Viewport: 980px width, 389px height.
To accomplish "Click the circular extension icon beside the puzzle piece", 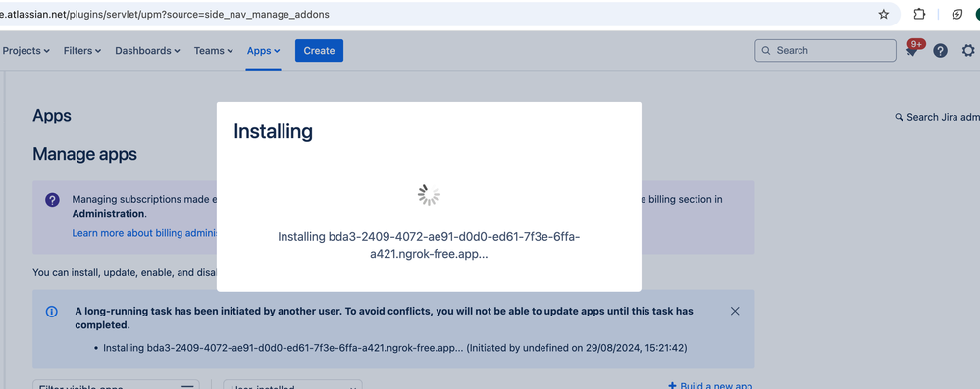I will [956, 14].
